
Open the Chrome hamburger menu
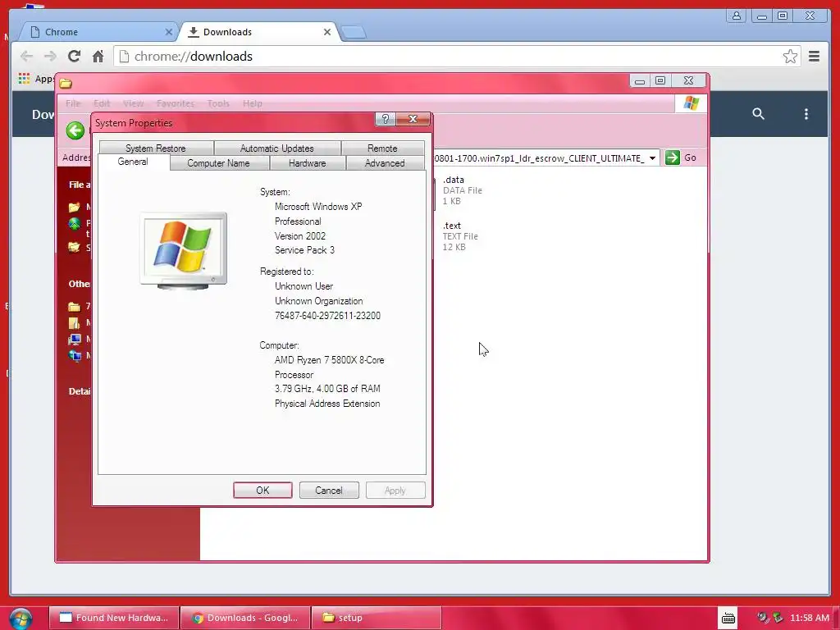click(814, 57)
